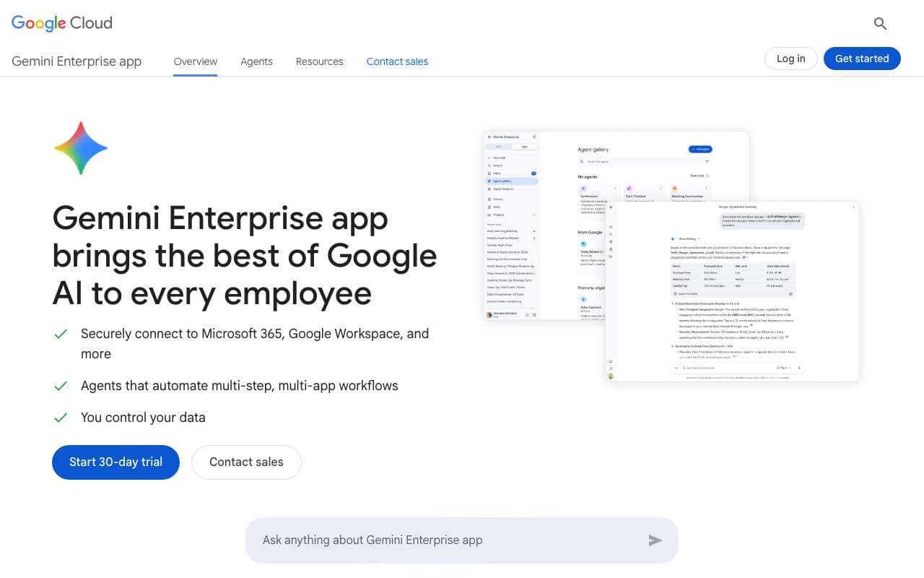This screenshot has height=578, width=924.
Task: Open the search magnifier icon
Action: click(880, 23)
